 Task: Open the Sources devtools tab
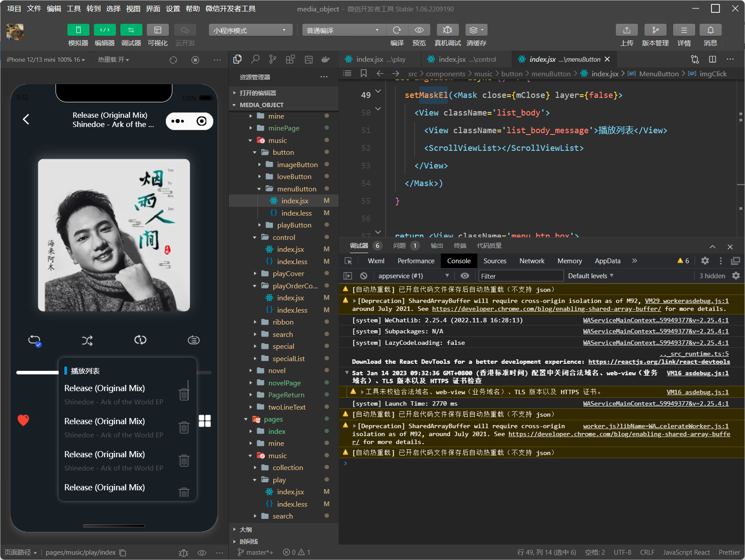click(x=495, y=261)
